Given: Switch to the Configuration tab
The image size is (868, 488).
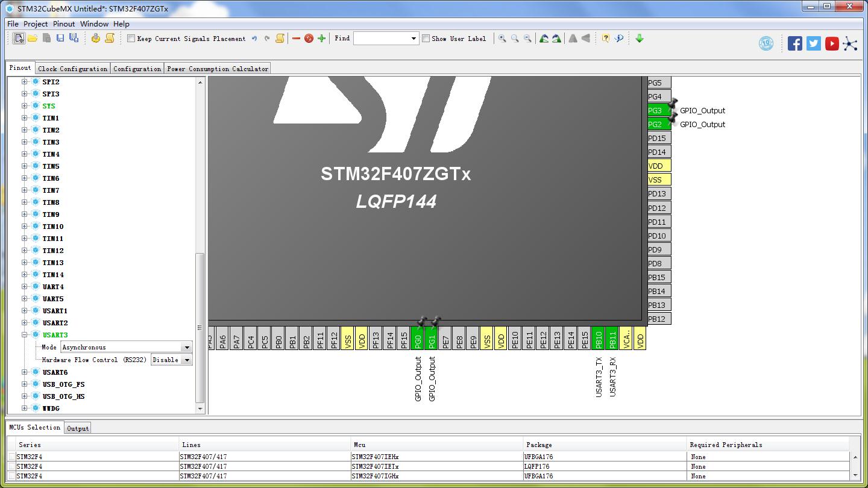Looking at the screenshot, I should click(137, 69).
